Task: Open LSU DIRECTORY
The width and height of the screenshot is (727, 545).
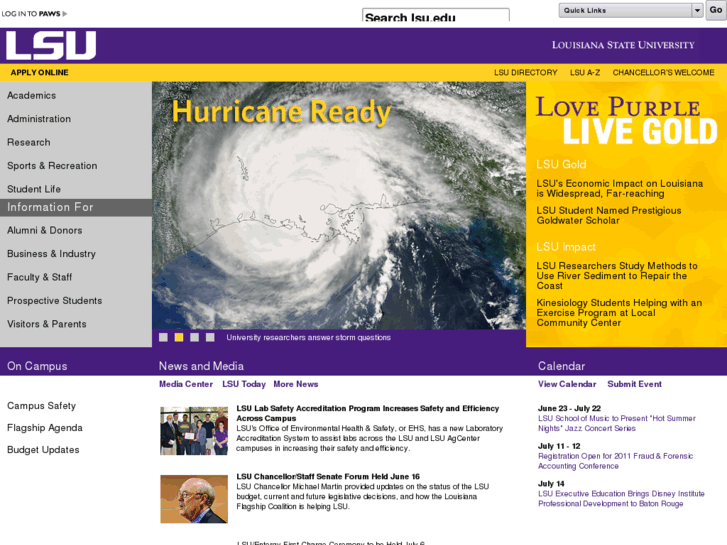Action: [526, 72]
